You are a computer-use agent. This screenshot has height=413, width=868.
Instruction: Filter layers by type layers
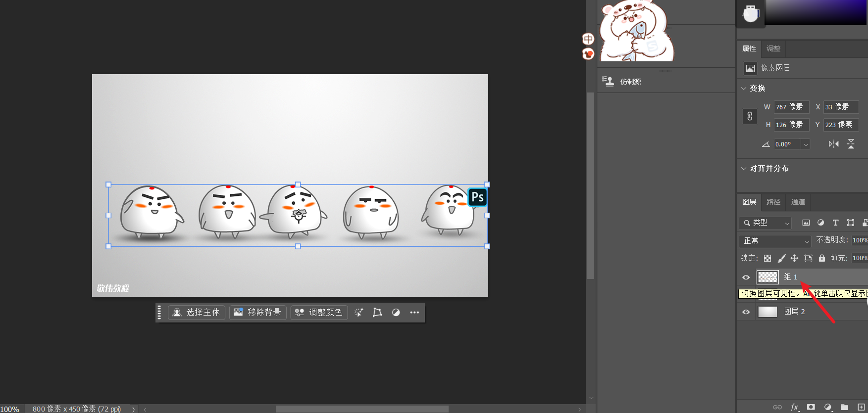click(x=835, y=223)
